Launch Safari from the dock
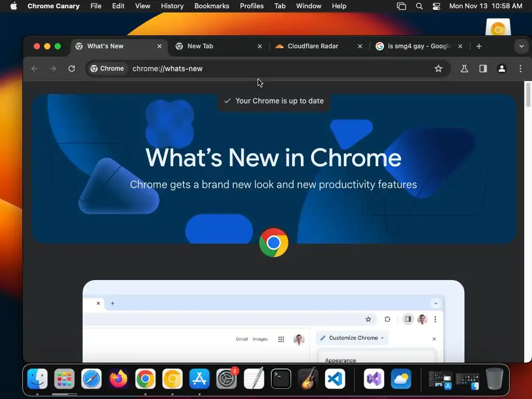Viewport: 532px width, 399px height. tap(91, 379)
